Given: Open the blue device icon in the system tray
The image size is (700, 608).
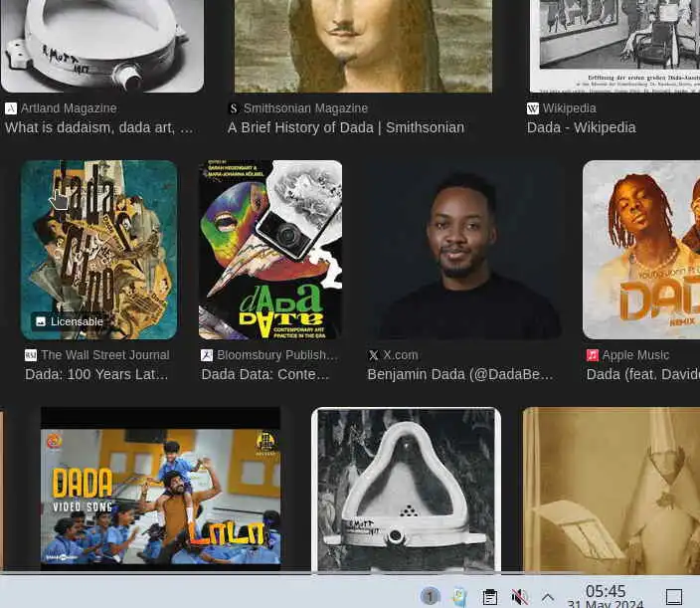Looking at the screenshot, I should point(459,597).
